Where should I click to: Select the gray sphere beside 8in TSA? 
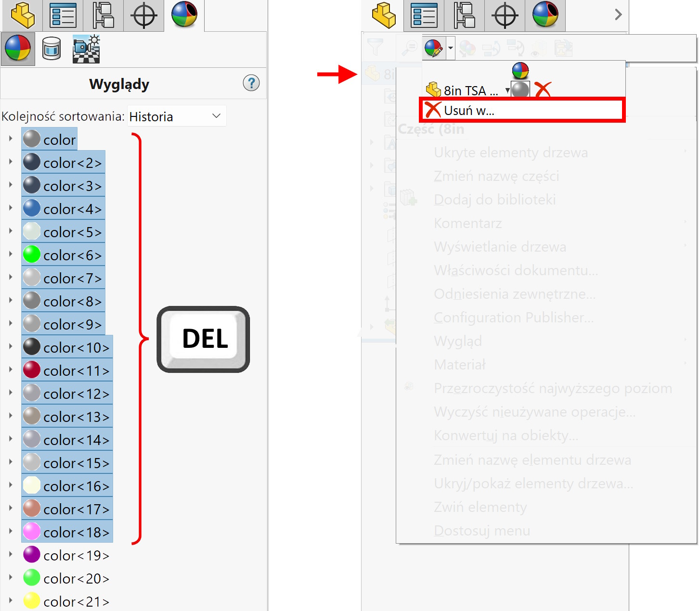point(520,89)
